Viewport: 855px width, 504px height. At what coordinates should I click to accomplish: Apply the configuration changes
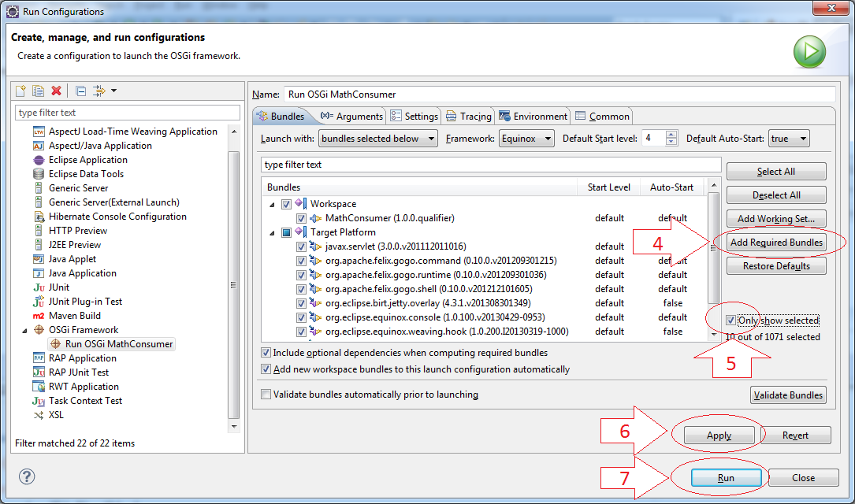(719, 435)
